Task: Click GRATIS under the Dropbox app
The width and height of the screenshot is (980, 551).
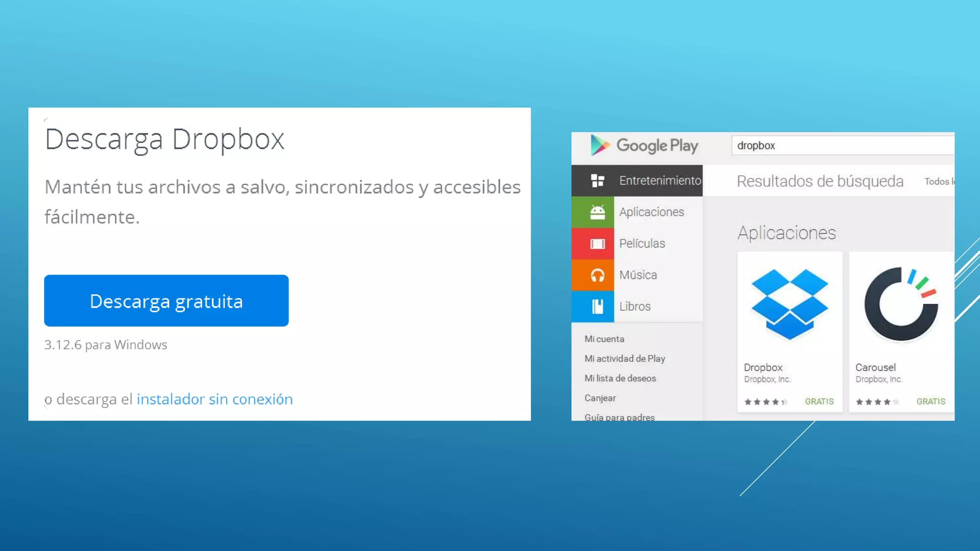Action: [x=819, y=401]
